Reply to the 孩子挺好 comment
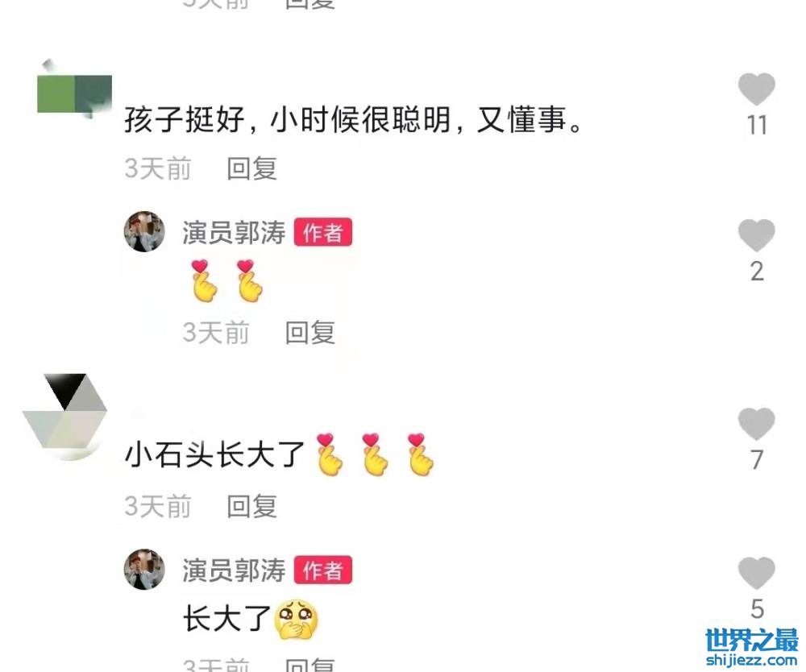 (x=251, y=168)
